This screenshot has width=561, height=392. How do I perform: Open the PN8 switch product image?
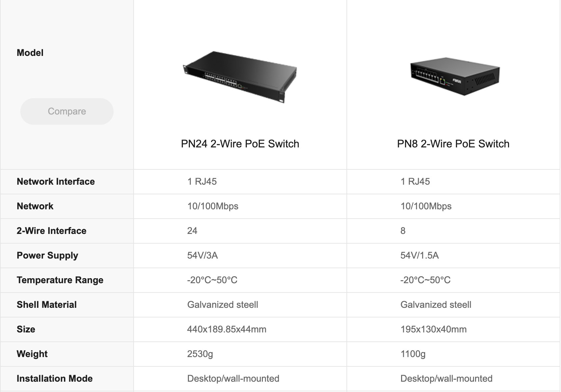pyautogui.click(x=455, y=76)
